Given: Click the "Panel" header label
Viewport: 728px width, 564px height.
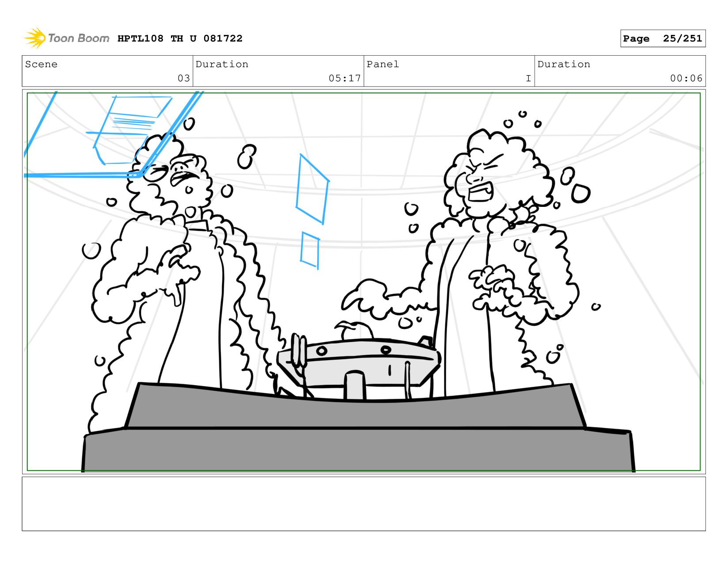Looking at the screenshot, I should (383, 64).
